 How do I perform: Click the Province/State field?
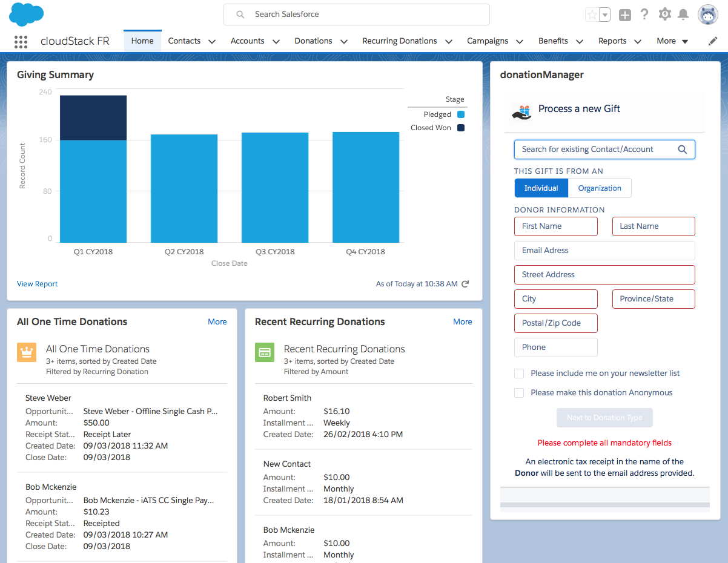coord(654,299)
